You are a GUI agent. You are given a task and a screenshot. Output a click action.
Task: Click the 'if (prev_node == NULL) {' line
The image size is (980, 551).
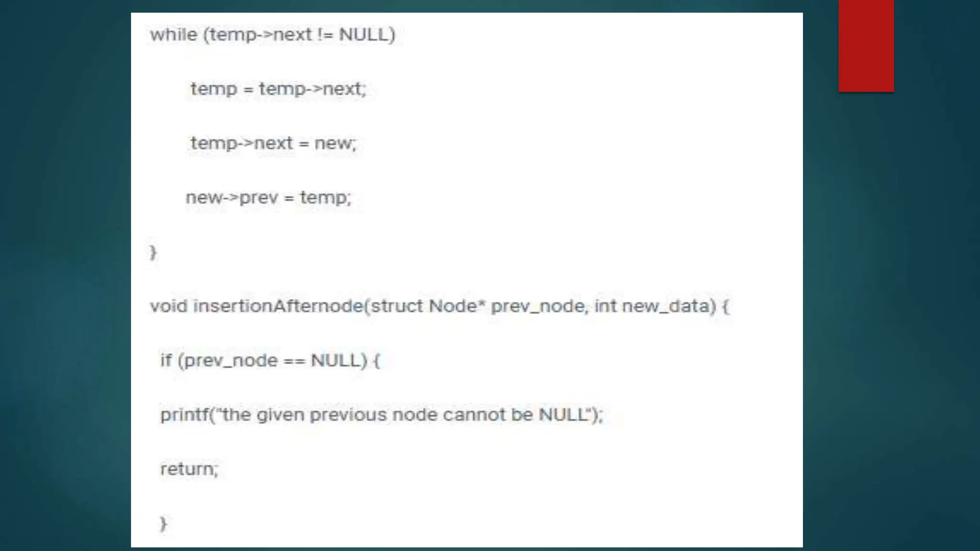(x=270, y=360)
